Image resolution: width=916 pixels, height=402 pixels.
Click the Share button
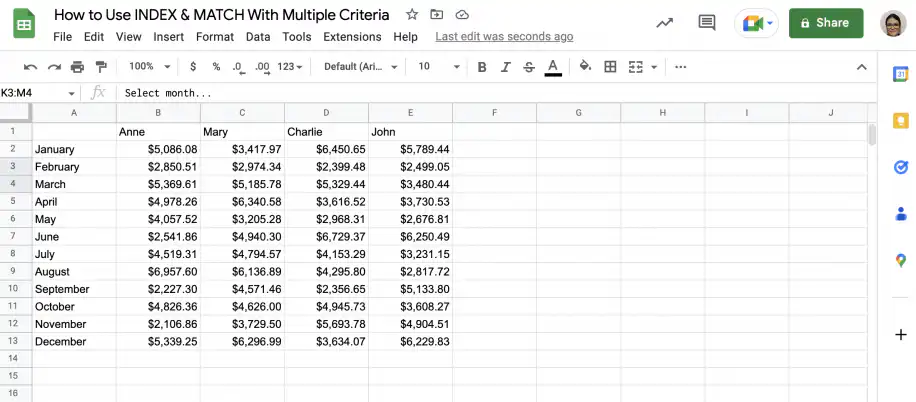coord(826,23)
